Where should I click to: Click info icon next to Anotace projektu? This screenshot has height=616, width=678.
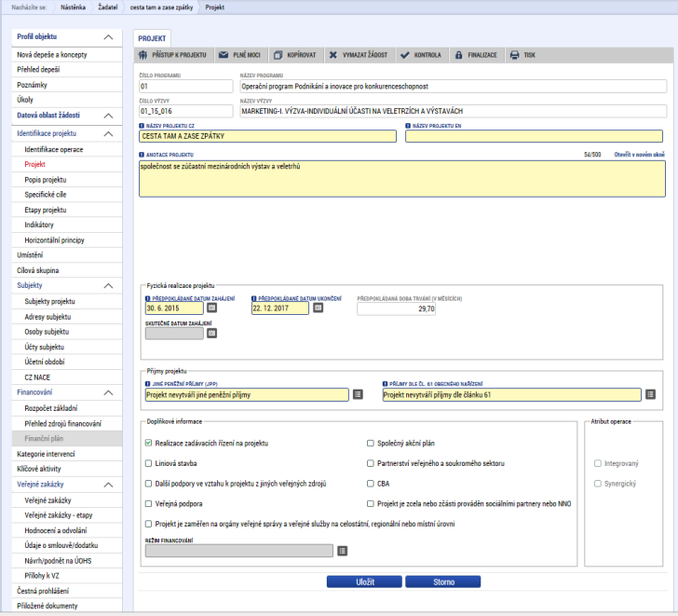[142, 155]
